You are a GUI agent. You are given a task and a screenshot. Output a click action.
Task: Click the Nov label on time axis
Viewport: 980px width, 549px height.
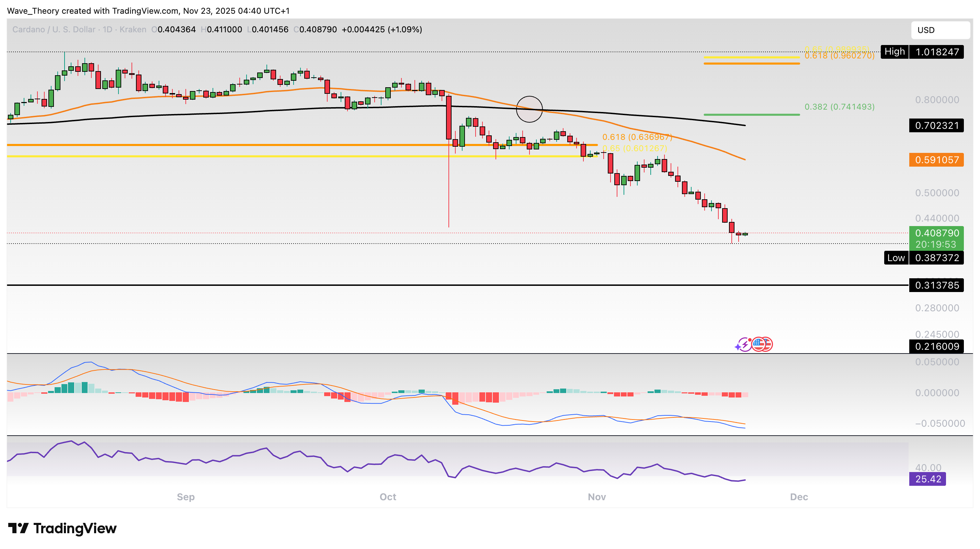coord(596,497)
